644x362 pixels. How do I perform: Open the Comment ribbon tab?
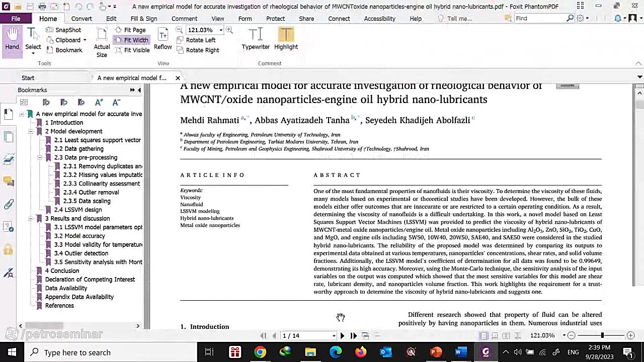click(184, 19)
